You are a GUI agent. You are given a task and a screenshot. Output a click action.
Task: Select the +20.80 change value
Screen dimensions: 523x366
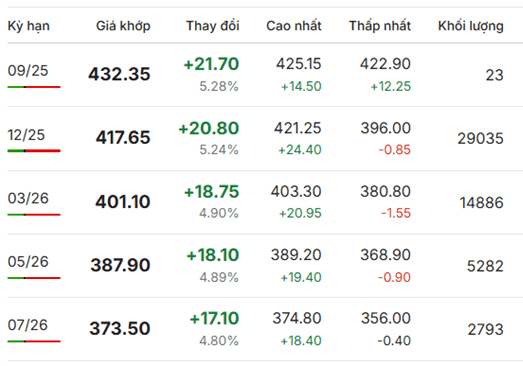[x=209, y=128]
